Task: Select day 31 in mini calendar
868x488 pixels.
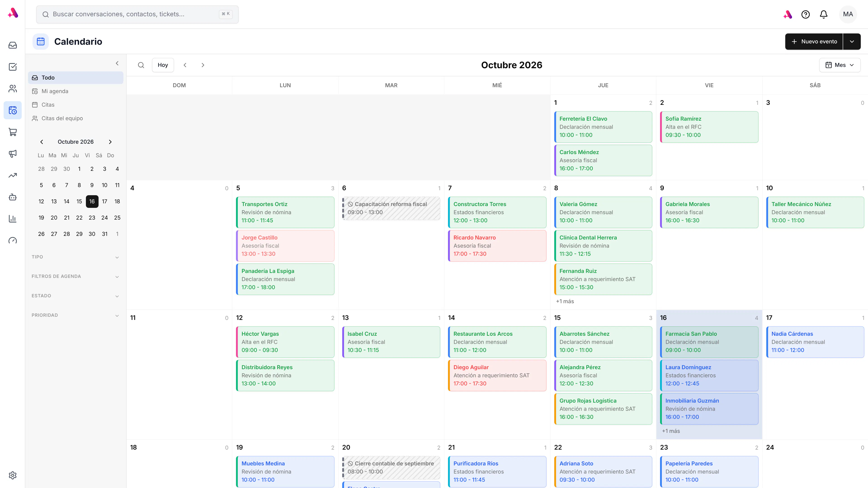Action: point(105,234)
